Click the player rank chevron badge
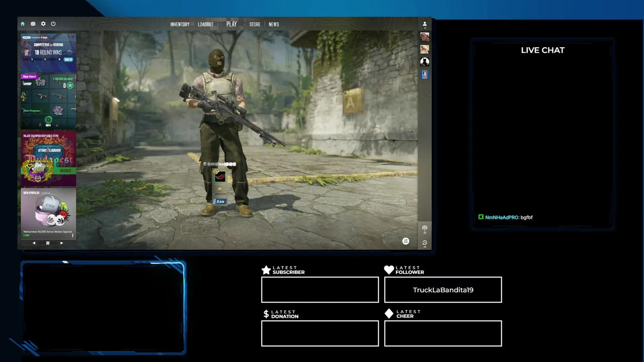The image size is (644, 362). 220,189
